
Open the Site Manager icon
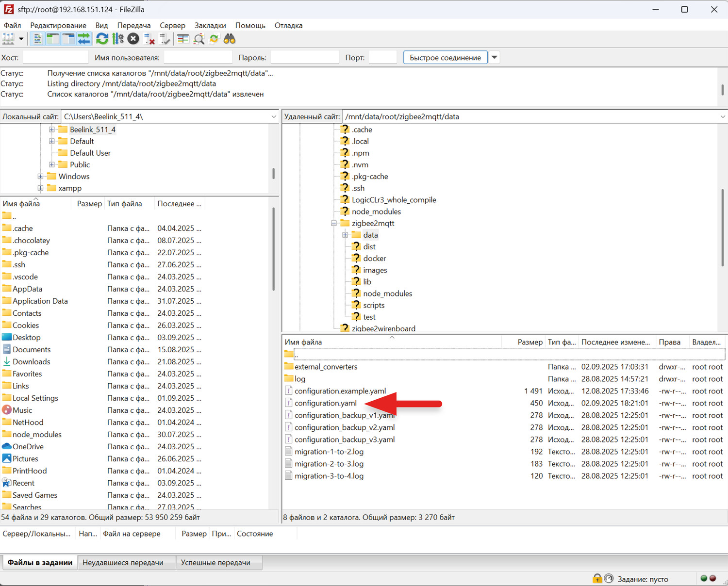tap(8, 39)
